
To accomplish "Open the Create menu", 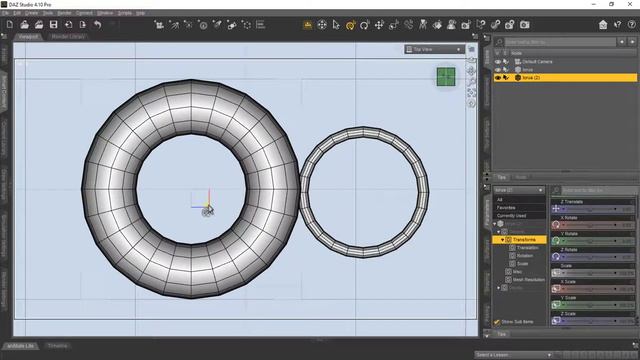I will tap(31, 13).
